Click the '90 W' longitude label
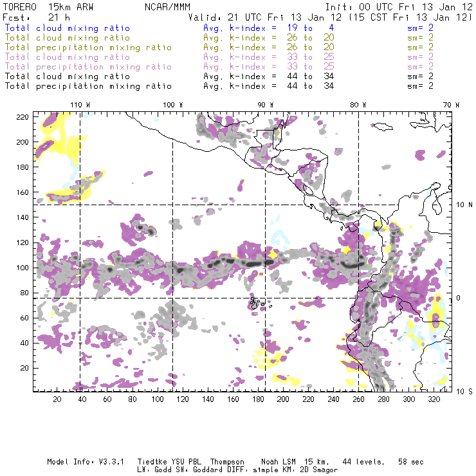Viewport: 476px width, 476px height. (x=266, y=105)
